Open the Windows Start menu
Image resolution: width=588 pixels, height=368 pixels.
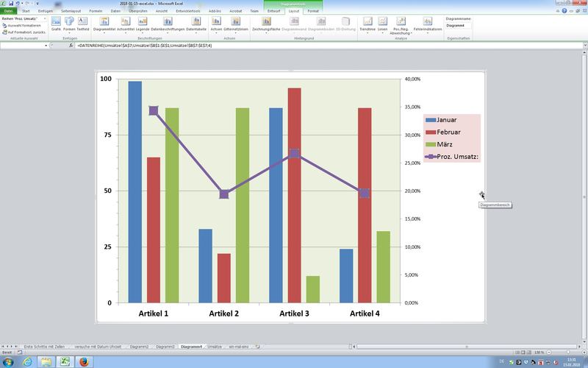point(7,362)
